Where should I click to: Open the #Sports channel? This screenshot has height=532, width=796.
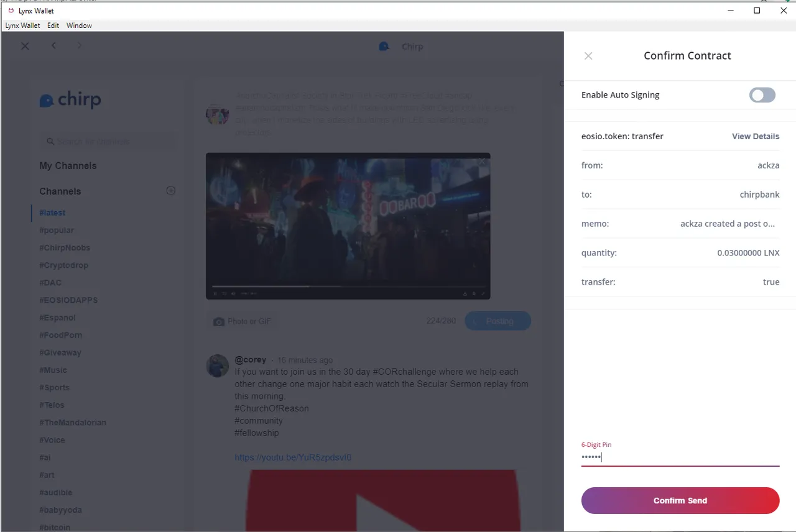point(54,387)
